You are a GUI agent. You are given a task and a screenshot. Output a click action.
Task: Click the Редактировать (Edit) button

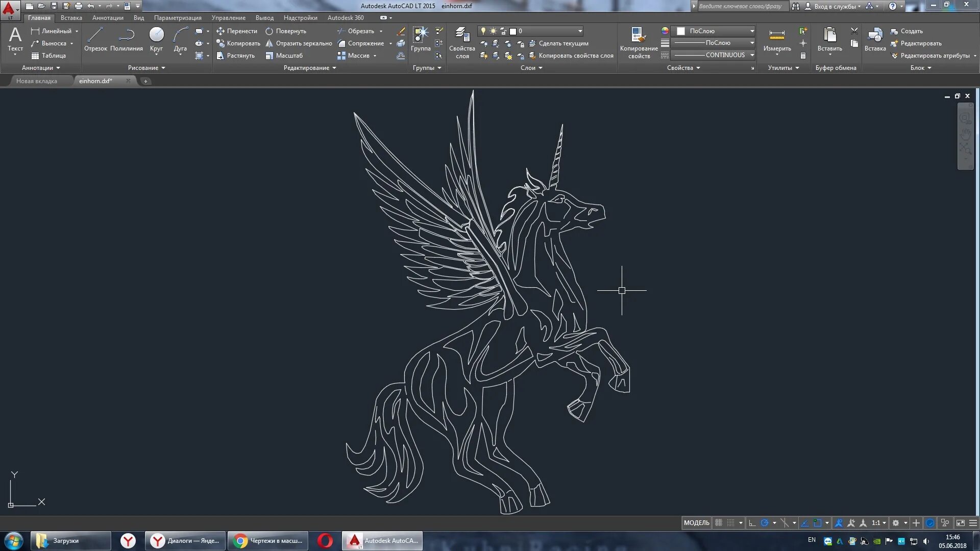[x=922, y=42]
